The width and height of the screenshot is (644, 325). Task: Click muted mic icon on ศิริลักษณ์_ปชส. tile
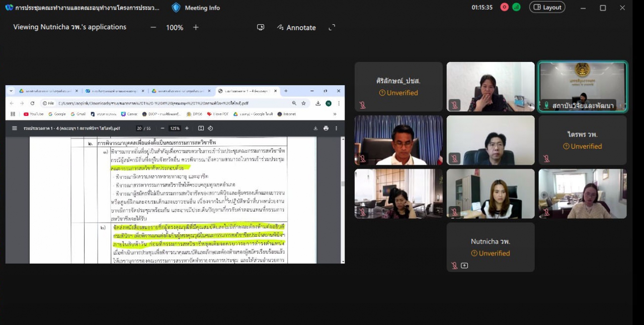tap(362, 105)
